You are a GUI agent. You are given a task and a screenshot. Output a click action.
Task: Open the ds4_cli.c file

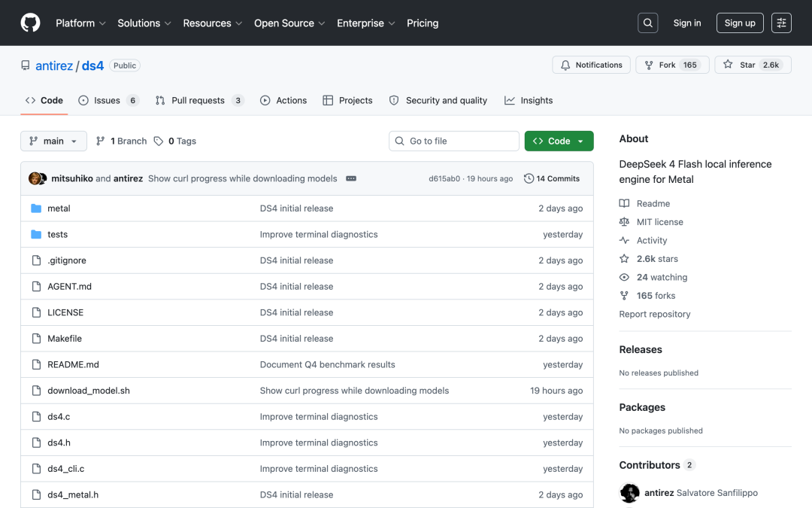click(65, 469)
